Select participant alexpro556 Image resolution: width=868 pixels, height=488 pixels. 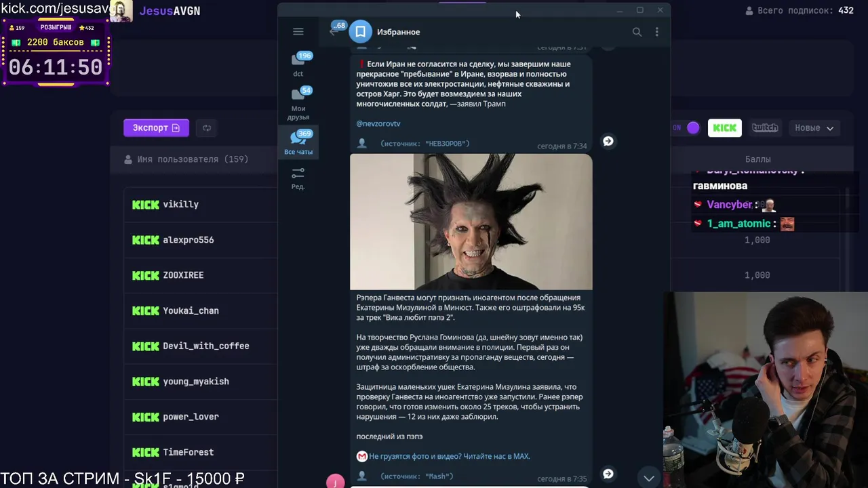click(188, 240)
